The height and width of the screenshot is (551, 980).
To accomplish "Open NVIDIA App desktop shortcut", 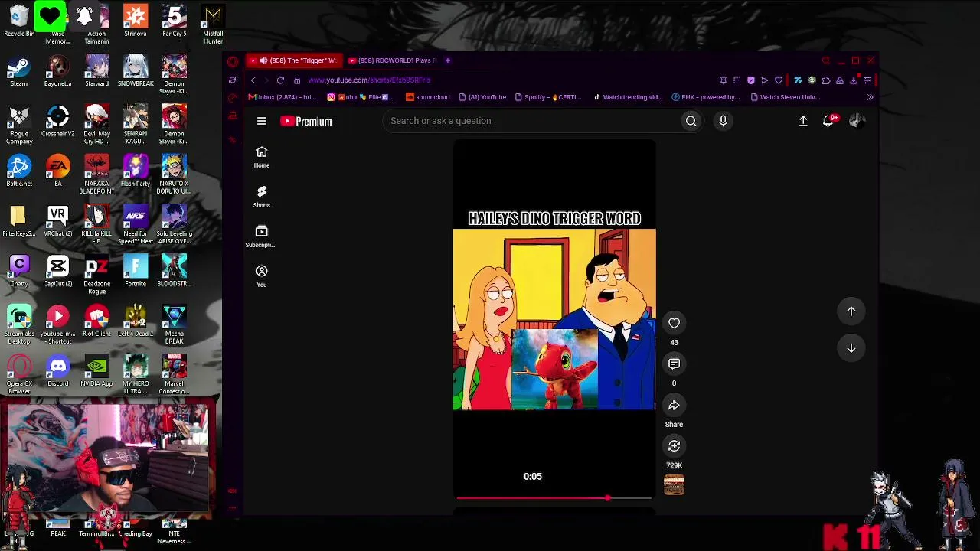I will [x=96, y=372].
